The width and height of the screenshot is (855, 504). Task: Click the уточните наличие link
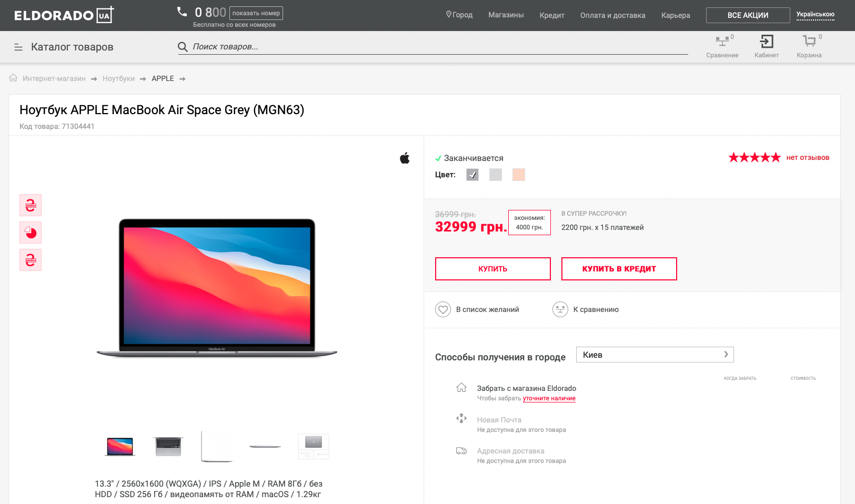549,399
